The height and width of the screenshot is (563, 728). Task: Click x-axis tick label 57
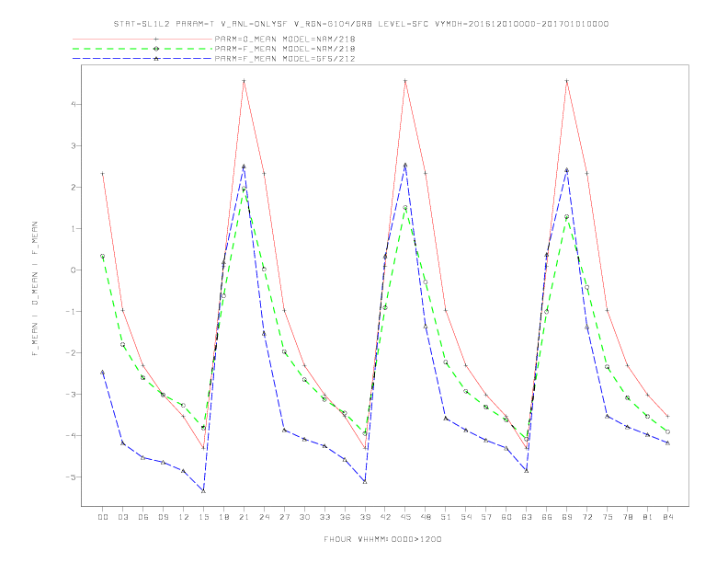[486, 517]
